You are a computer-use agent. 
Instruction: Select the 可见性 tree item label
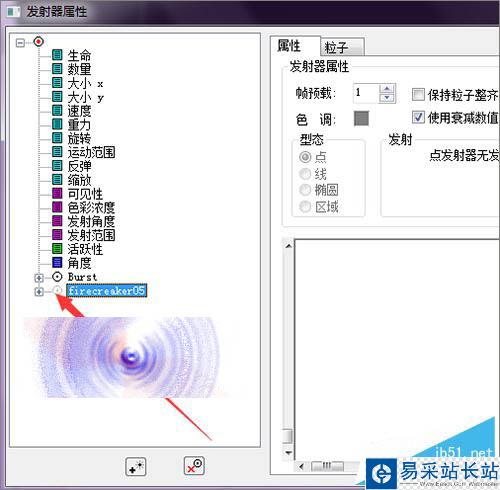[85, 194]
